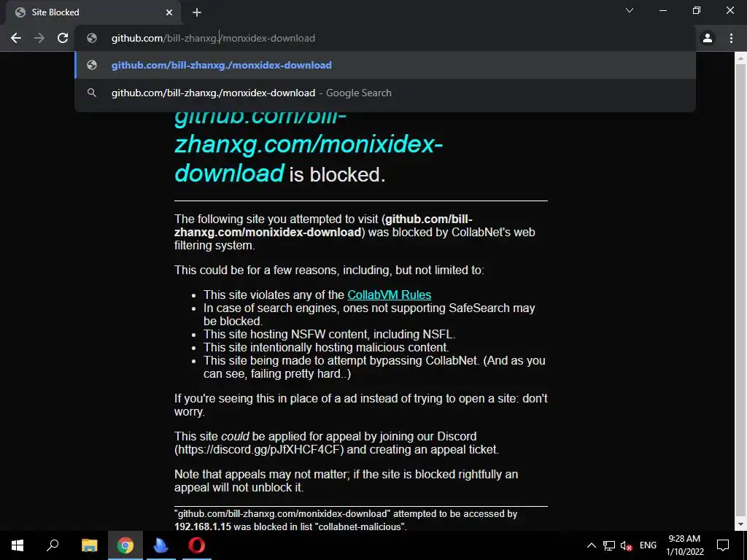Image resolution: width=747 pixels, height=560 pixels.
Task: Click the Discord invite URL text
Action: [x=259, y=449]
